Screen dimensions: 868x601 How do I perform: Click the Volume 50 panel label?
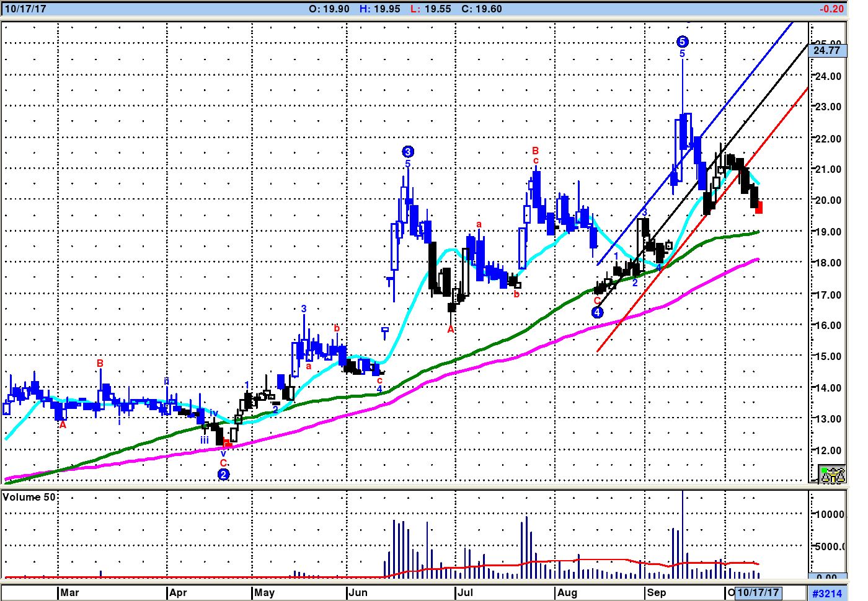(x=29, y=497)
